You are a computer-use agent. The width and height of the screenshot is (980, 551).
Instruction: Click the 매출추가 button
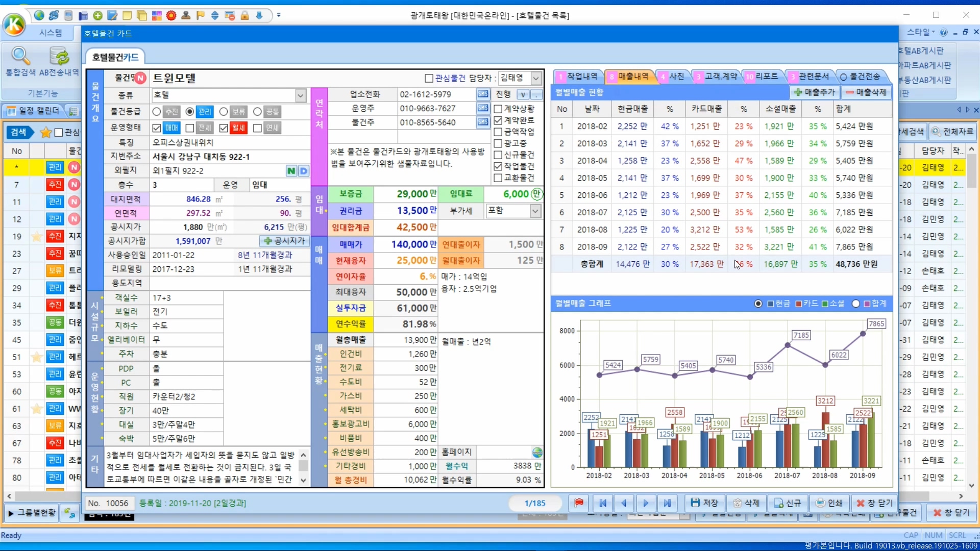tap(815, 92)
